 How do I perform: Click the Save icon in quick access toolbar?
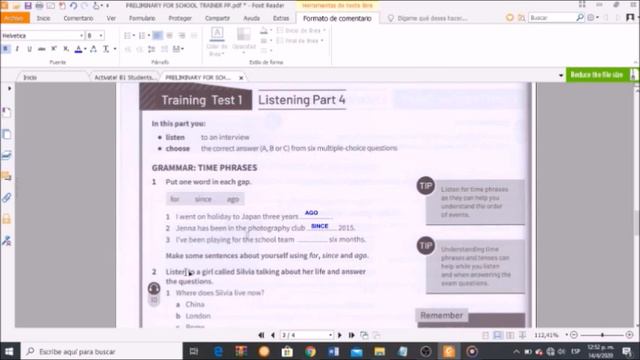[28, 6]
